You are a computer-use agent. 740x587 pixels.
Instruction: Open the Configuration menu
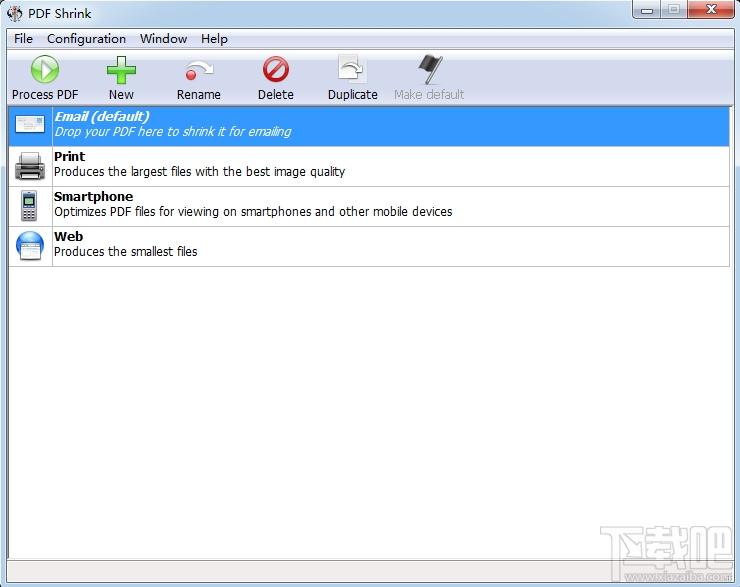(86, 39)
